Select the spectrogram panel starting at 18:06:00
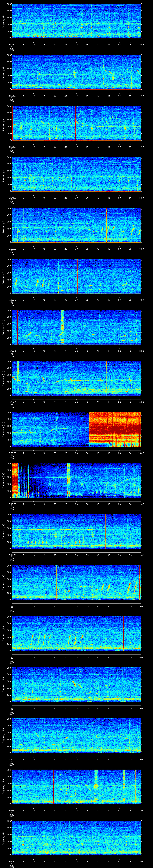 pyautogui.click(x=76, y=276)
